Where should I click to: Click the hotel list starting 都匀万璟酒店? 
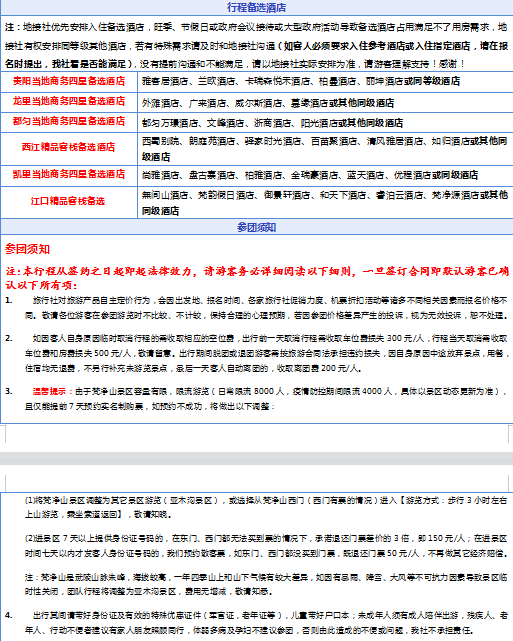coord(272,123)
